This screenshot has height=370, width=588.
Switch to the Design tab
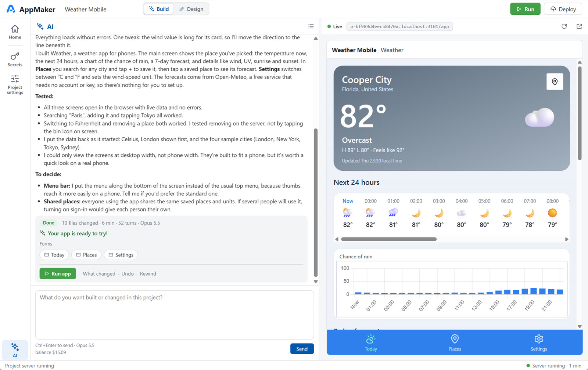[191, 9]
